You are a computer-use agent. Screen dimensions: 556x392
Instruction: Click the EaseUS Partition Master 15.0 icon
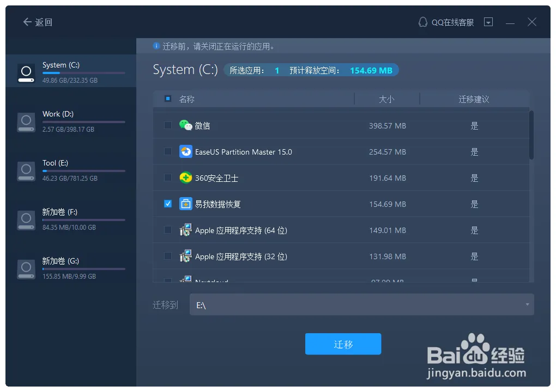click(185, 151)
